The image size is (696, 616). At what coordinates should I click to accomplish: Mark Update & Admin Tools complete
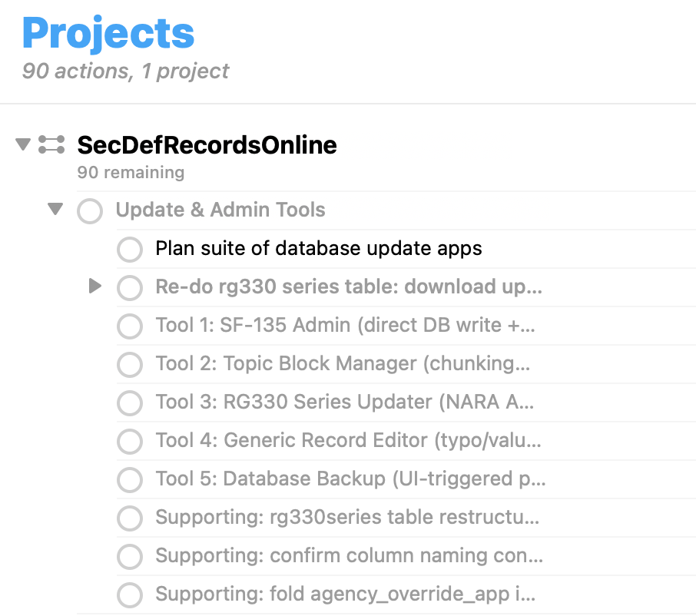pyautogui.click(x=90, y=210)
